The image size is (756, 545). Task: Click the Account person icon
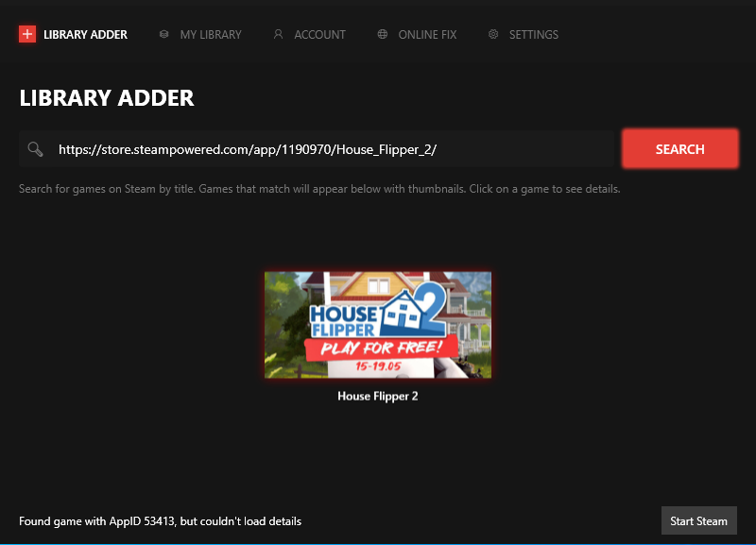tap(278, 35)
